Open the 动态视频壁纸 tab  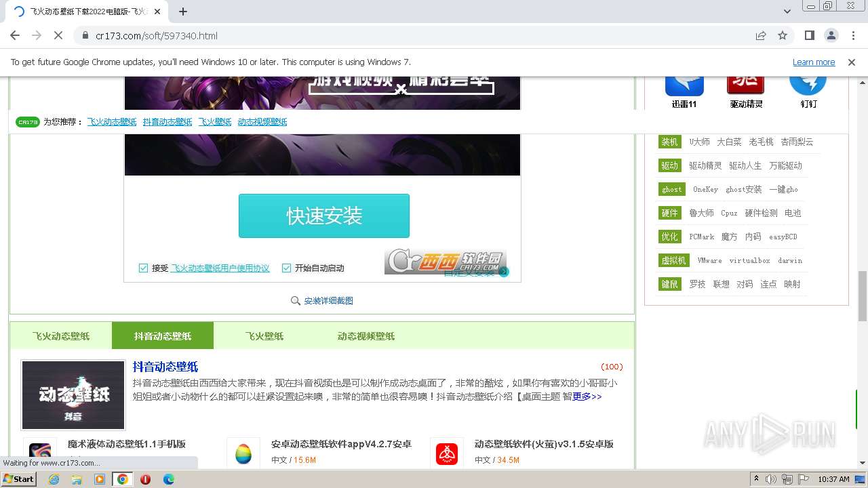tap(366, 336)
